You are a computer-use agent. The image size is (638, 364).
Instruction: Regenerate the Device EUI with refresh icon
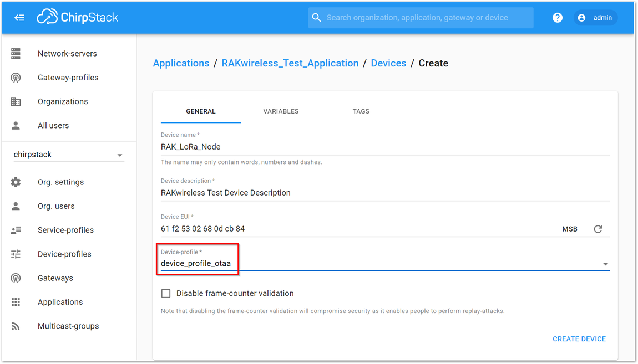point(598,229)
